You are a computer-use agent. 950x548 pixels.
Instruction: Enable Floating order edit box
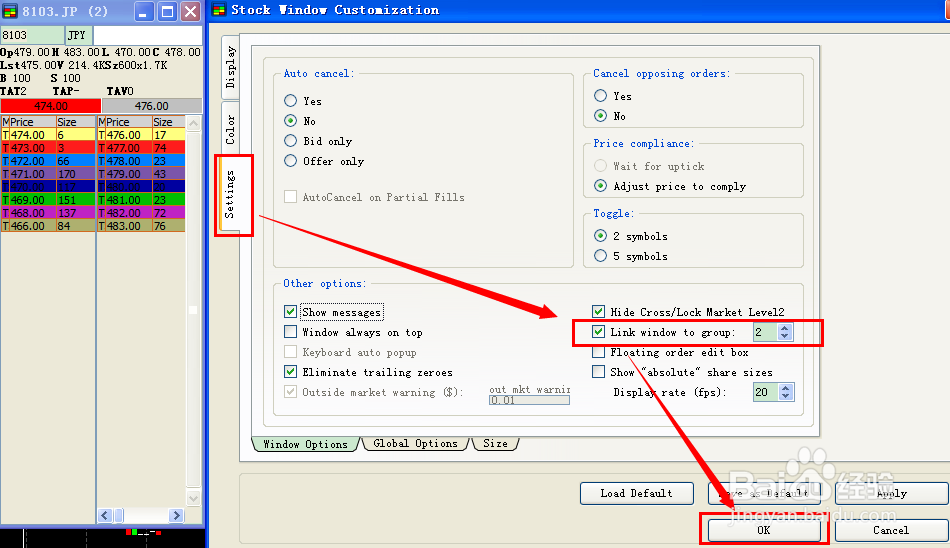599,352
